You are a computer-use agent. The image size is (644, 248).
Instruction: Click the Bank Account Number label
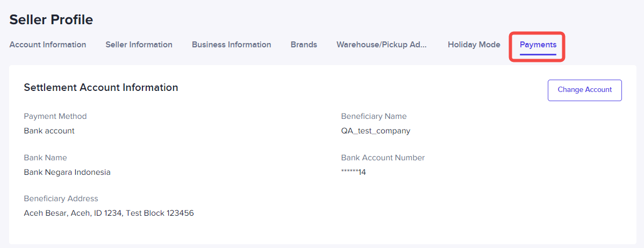tap(383, 158)
